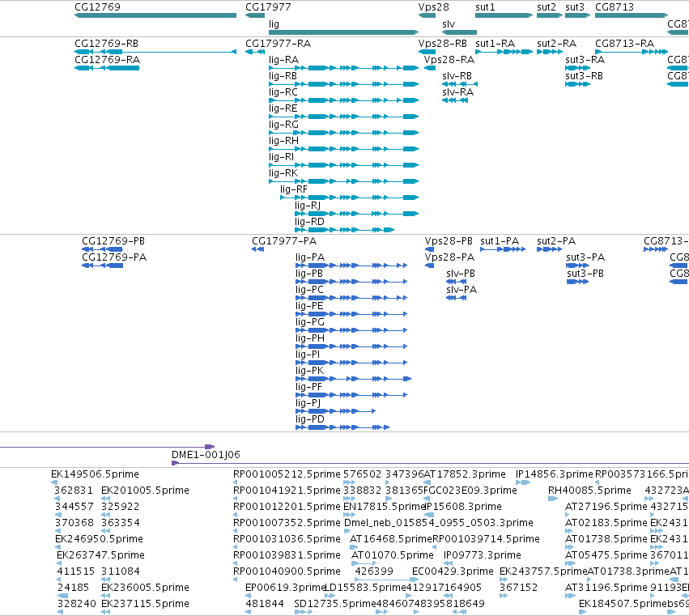Select EST AT27196.5prime

tap(568, 515)
